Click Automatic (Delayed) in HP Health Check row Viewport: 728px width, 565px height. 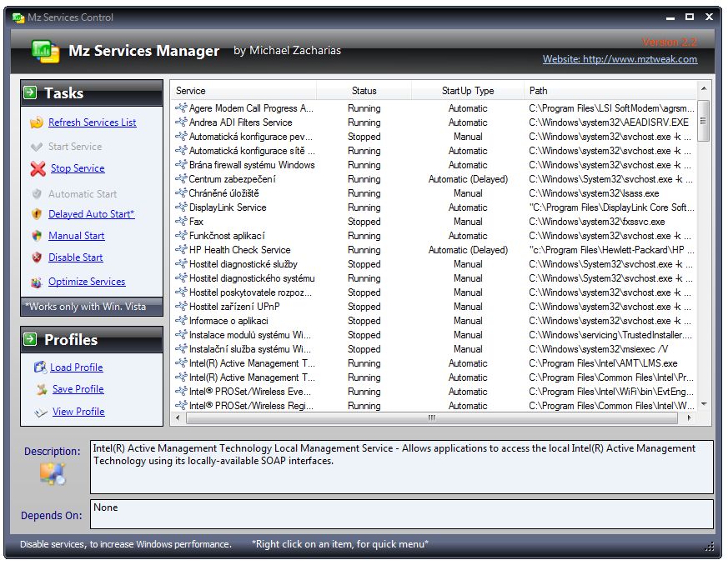coord(468,250)
